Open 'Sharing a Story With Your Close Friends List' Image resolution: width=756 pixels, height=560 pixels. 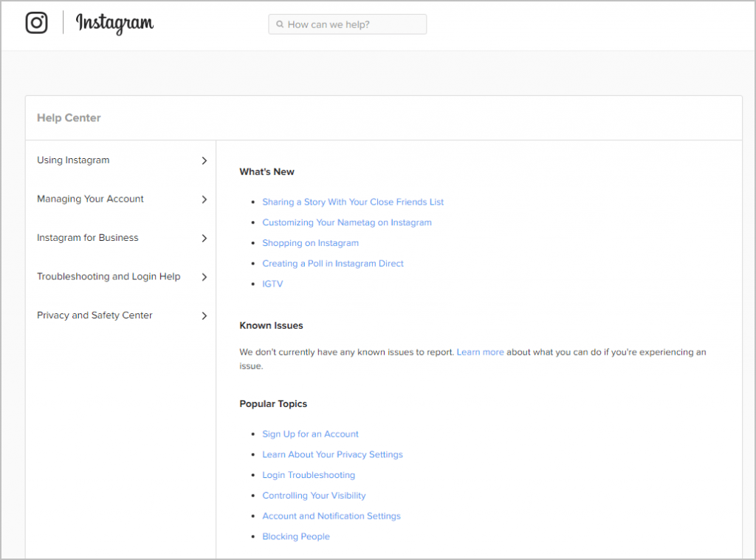[353, 202]
